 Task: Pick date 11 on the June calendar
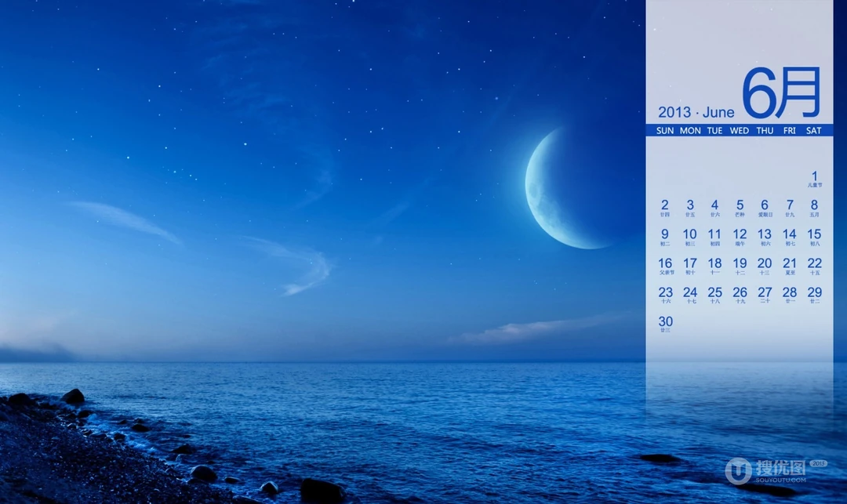point(714,234)
